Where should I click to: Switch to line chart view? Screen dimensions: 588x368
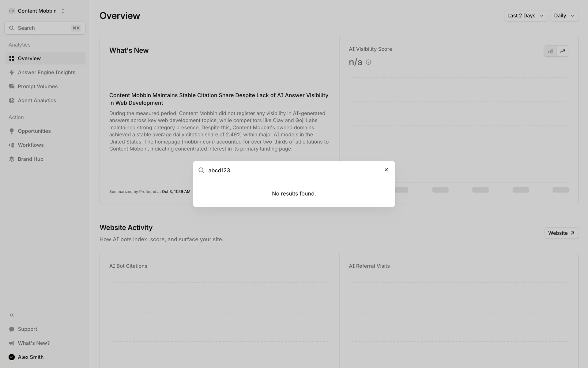tap(563, 51)
